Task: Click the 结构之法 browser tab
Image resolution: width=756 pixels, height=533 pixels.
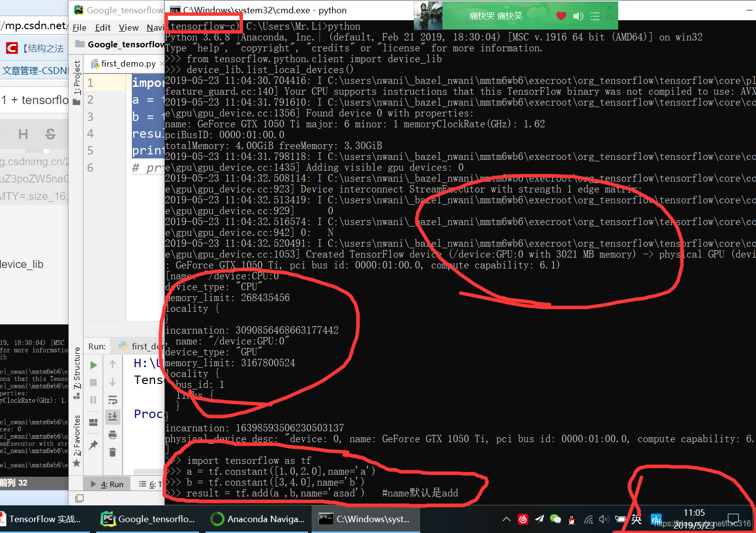Action: 35,48
